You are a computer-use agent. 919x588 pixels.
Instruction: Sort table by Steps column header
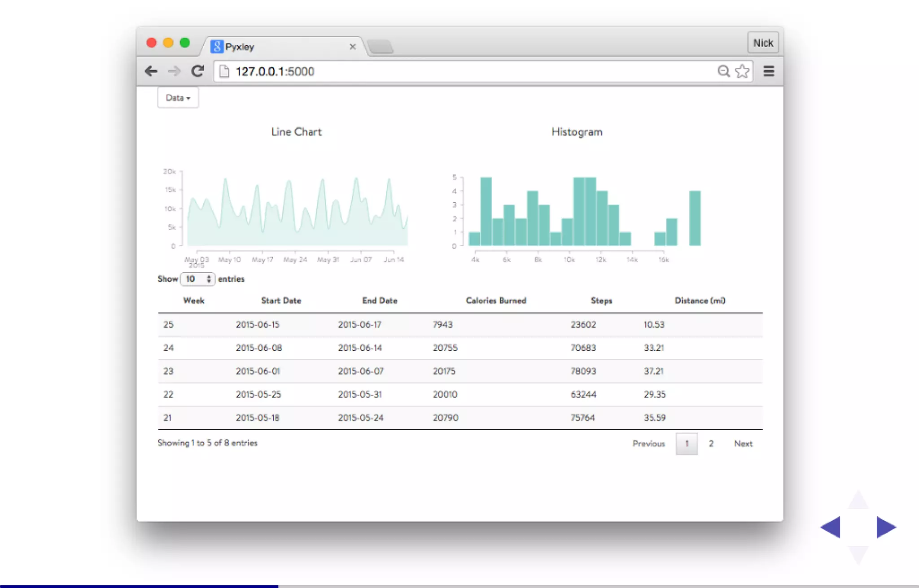pos(601,301)
